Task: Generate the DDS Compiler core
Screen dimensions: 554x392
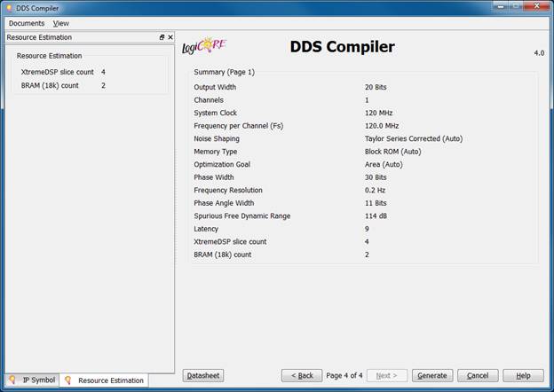Action: coord(432,375)
